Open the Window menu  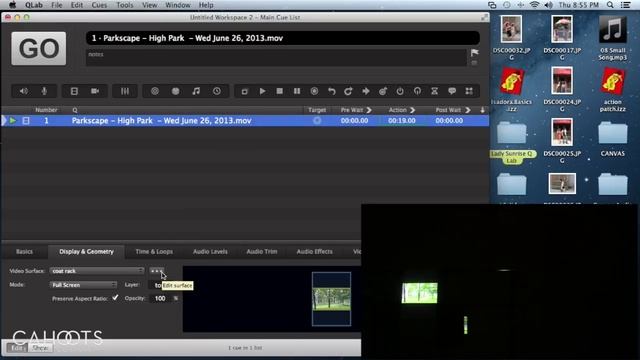click(178, 5)
